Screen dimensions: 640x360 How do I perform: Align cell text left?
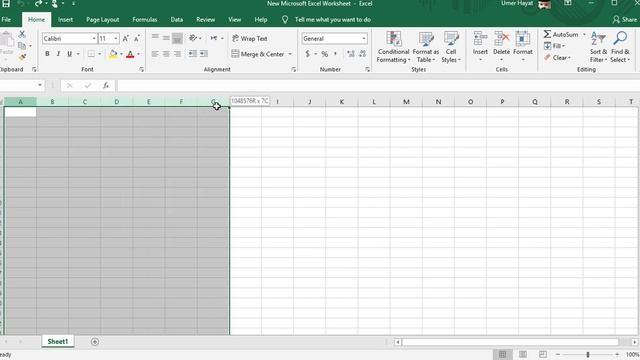[x=155, y=54]
